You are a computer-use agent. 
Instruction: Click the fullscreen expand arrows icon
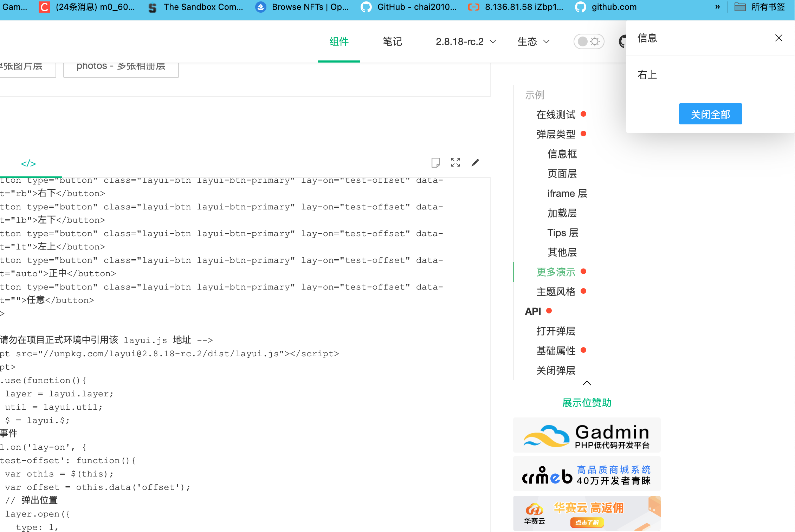click(x=455, y=162)
